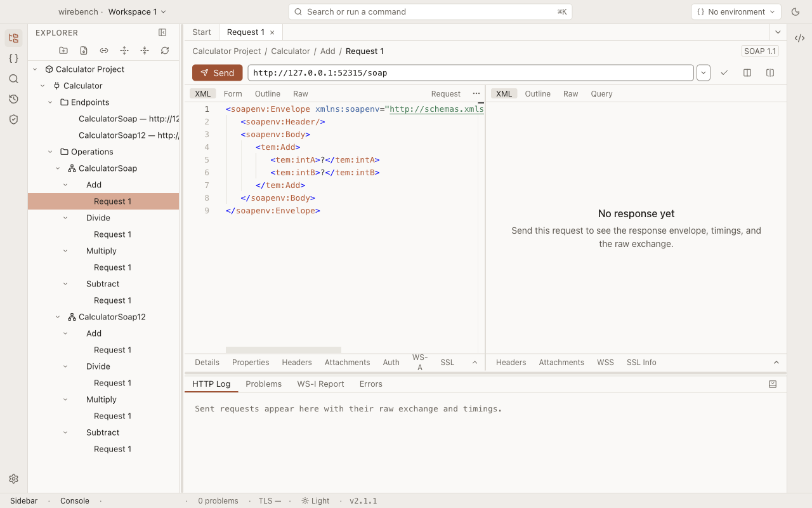The image size is (812, 508).
Task: Click expand all icon in Explorer toolbar
Action: click(124, 50)
